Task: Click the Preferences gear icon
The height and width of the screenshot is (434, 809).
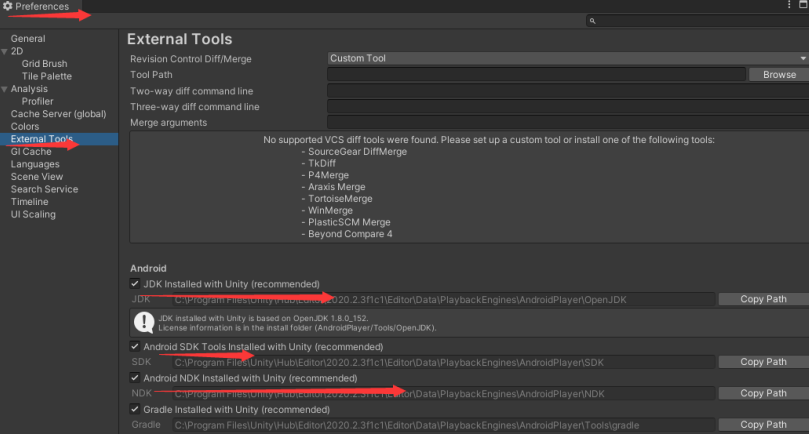Action: coord(7,7)
